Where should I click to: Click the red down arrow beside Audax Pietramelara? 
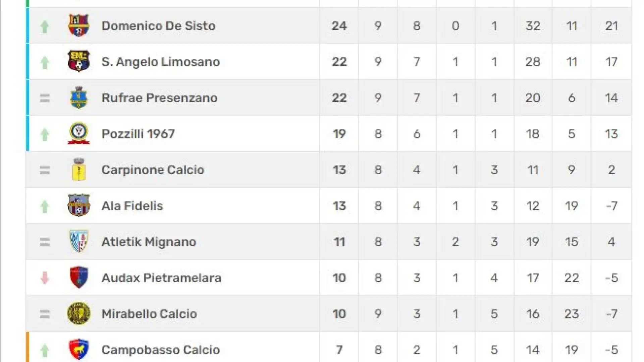point(45,278)
